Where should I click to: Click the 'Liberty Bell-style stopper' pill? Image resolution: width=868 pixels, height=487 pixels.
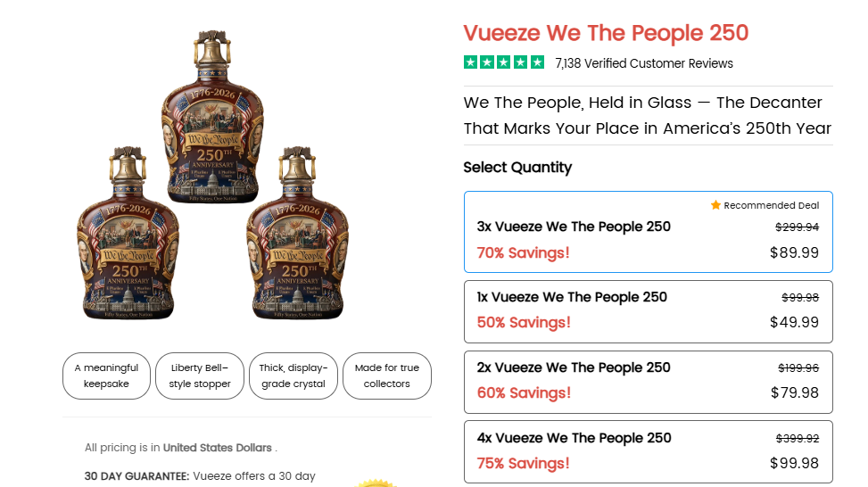pos(200,376)
